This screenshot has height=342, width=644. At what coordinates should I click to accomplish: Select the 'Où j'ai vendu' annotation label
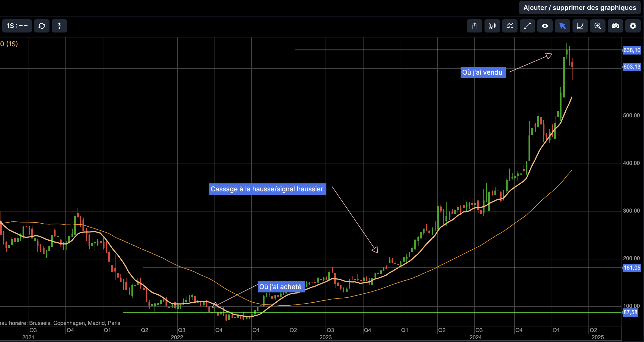[x=483, y=72]
